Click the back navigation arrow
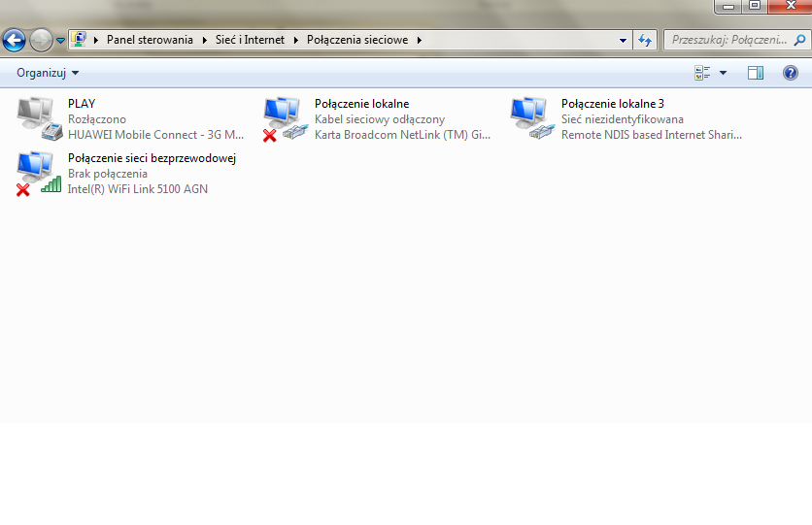Image resolution: width=812 pixels, height=525 pixels. pos(15,41)
